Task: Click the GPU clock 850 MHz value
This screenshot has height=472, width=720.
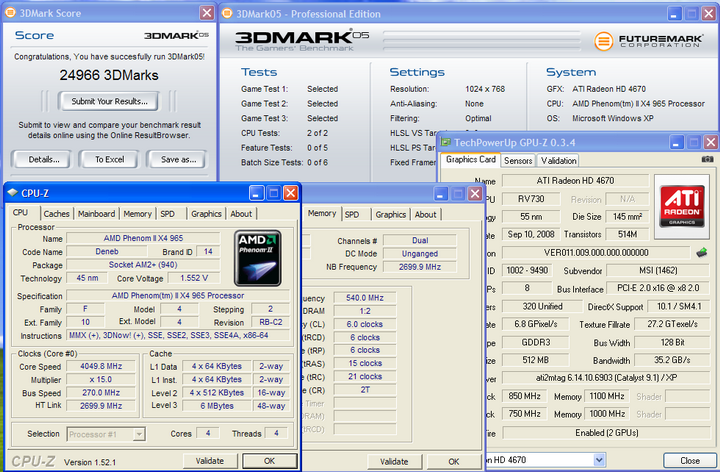Action: point(525,396)
